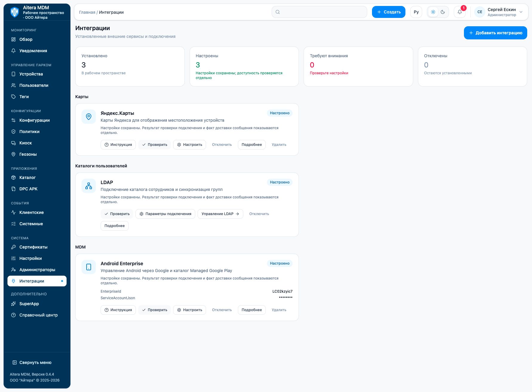Click the DPC APK file icon
This screenshot has height=392, width=532.
(13, 189)
